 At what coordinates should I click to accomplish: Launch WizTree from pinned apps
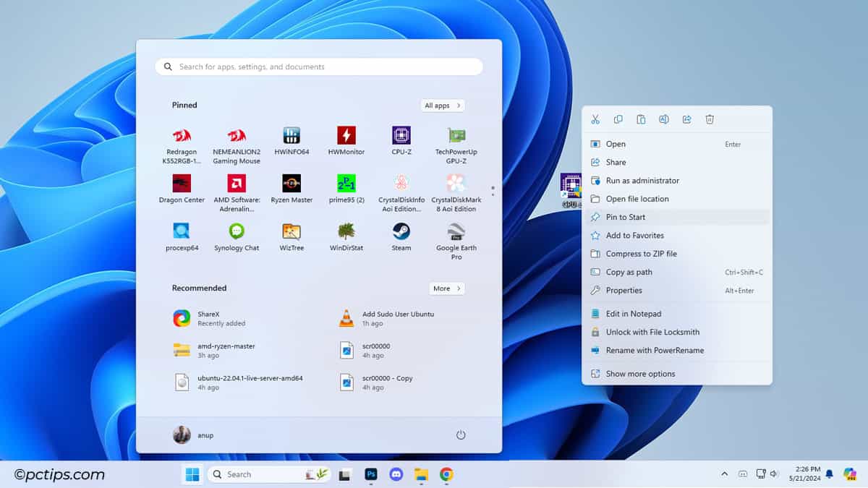point(292,236)
